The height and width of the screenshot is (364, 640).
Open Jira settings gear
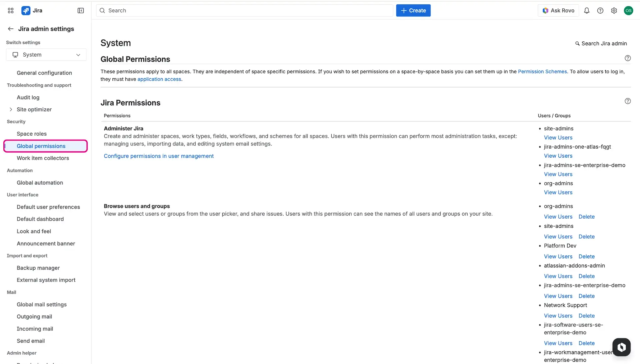point(614,10)
